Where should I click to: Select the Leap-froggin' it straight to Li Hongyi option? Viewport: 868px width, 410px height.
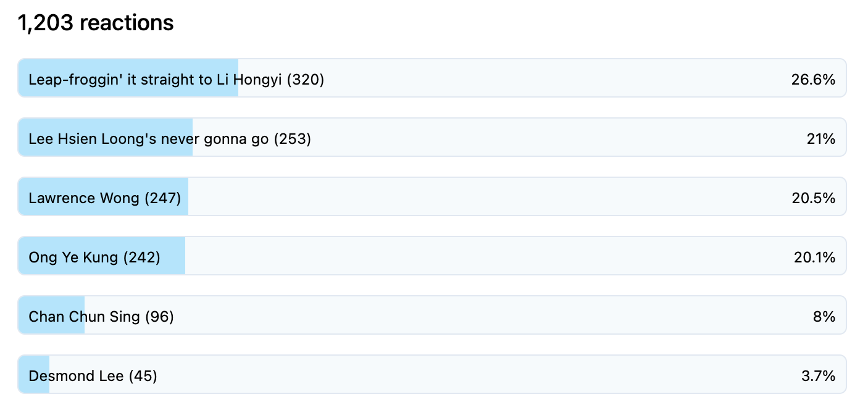coord(432,78)
